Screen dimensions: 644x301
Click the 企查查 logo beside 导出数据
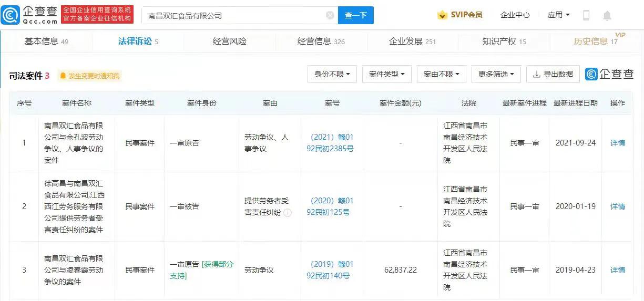point(610,74)
